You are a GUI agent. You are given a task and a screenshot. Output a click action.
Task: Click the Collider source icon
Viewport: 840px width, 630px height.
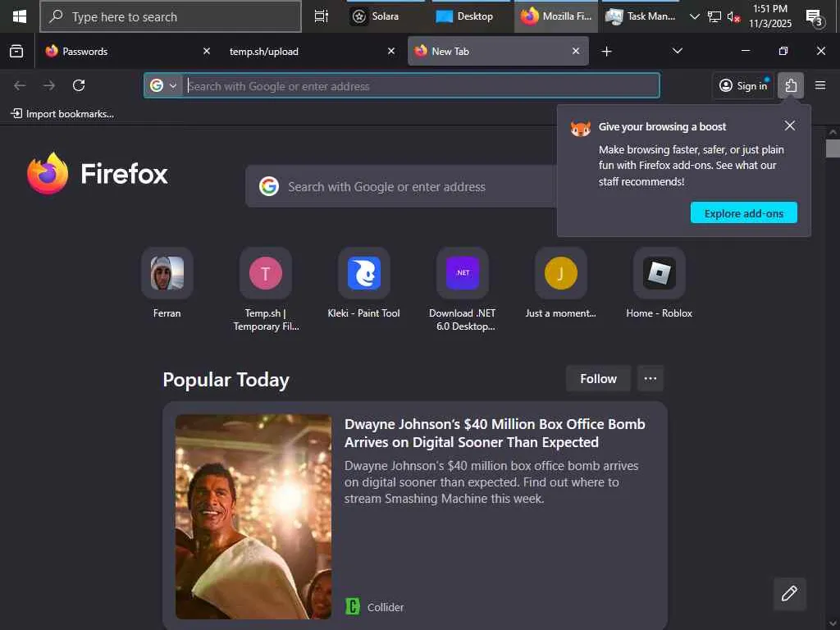coord(353,606)
